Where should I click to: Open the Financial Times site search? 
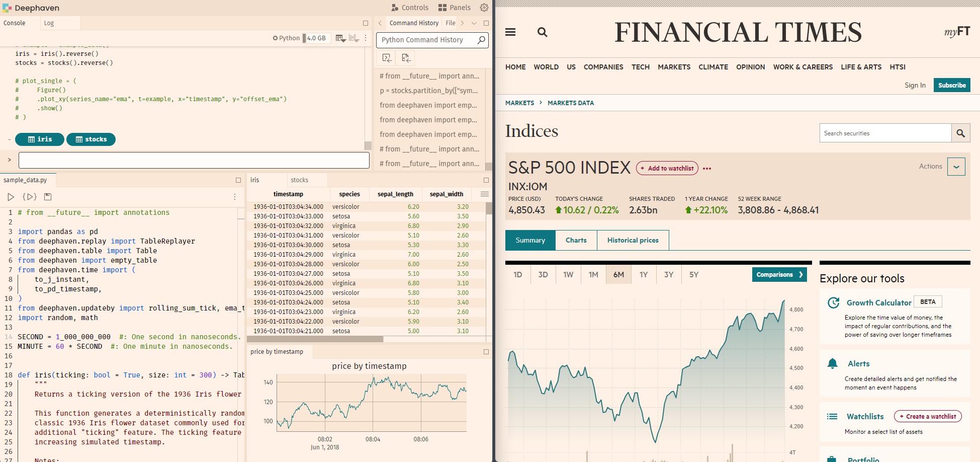[543, 32]
